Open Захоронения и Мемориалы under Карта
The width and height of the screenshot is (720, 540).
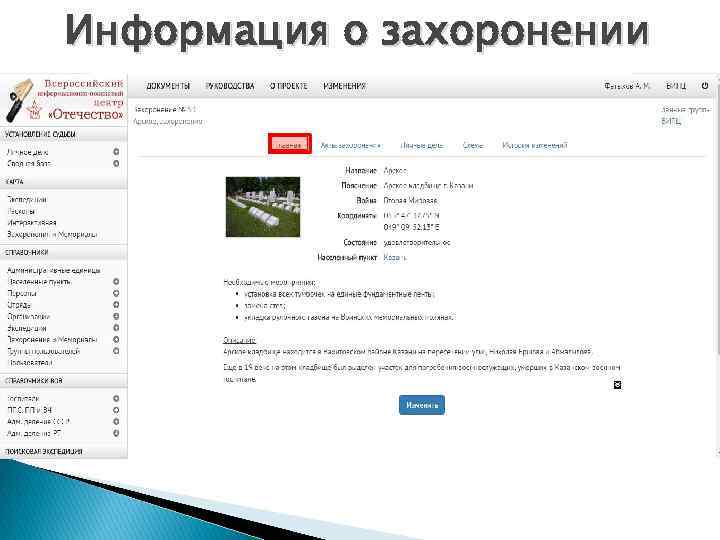point(52,234)
